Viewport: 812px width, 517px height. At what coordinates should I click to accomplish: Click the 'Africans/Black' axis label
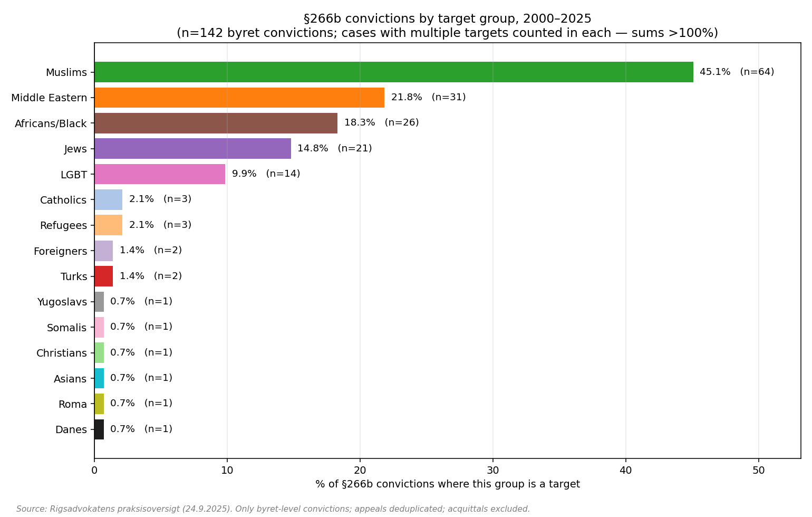51,123
